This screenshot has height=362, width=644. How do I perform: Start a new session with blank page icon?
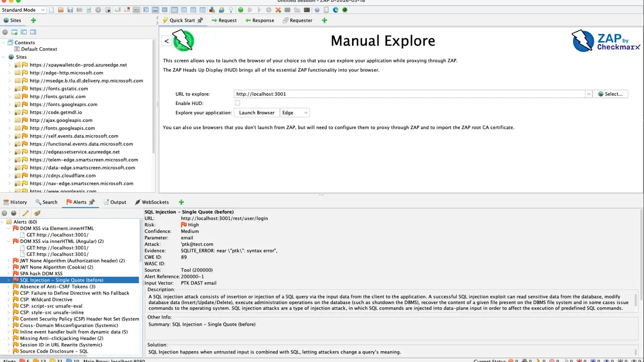click(52, 10)
